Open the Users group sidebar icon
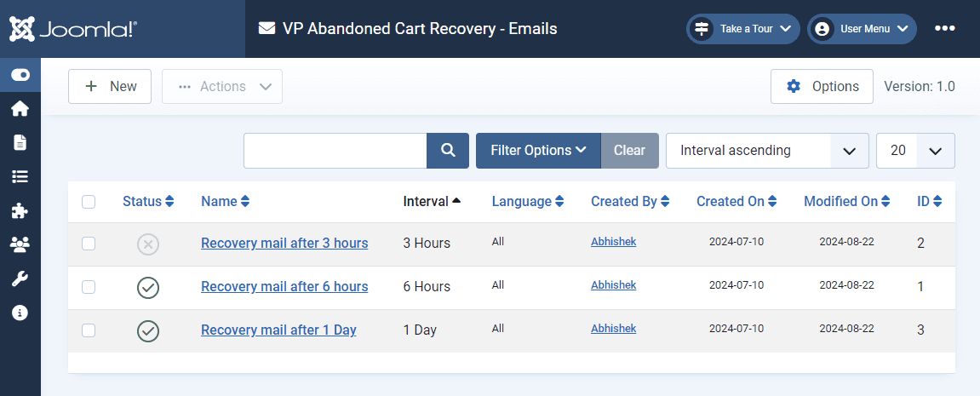The image size is (980, 396). [x=20, y=244]
